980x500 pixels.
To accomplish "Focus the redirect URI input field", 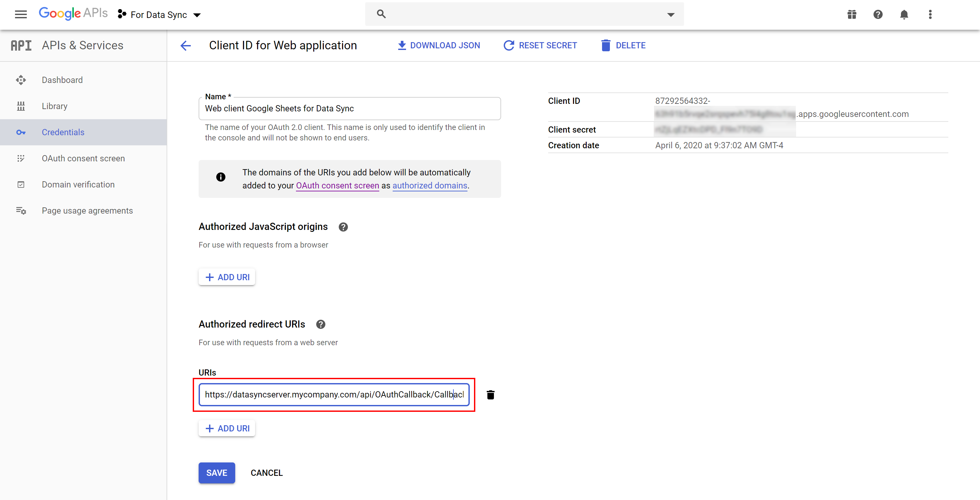I will point(334,395).
